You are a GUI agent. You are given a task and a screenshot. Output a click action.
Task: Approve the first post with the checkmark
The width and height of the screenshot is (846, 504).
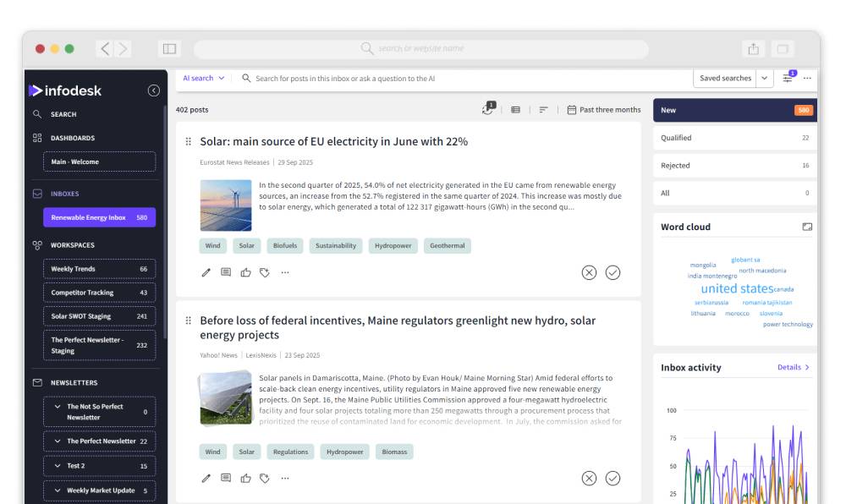tap(614, 271)
